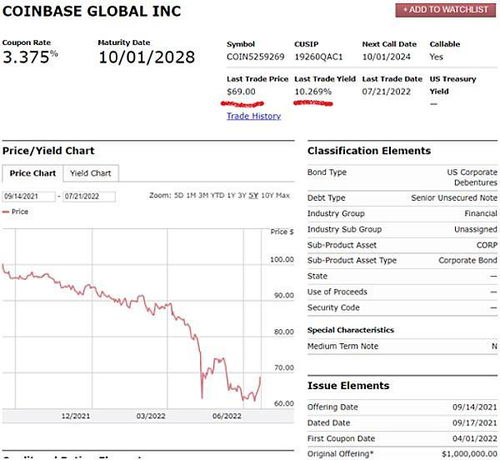
Task: Click the US Corporate Debentures bond type value
Action: pos(472,177)
